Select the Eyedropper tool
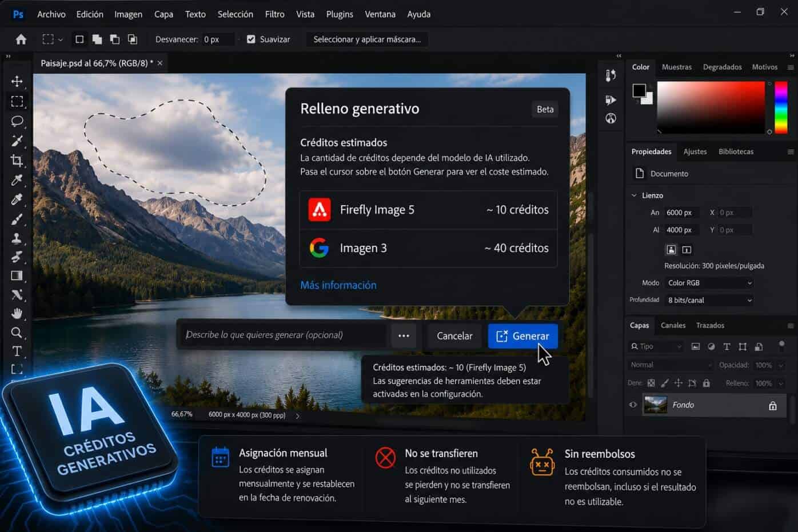Screen dimensions: 798x532 pos(17,179)
